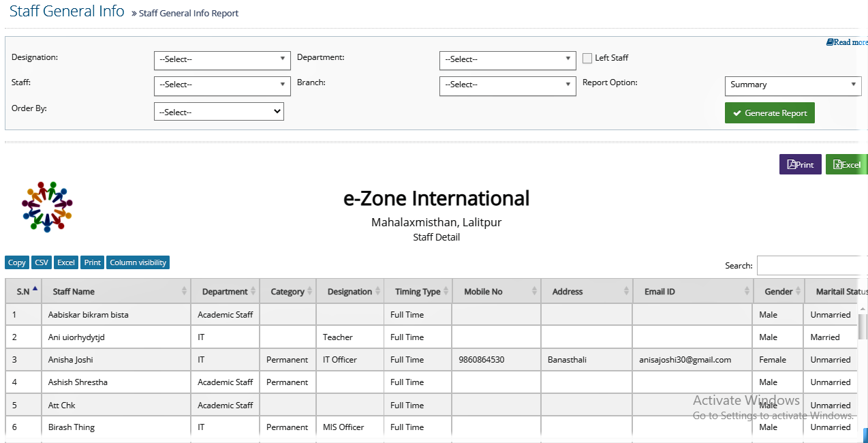This screenshot has width=868, height=443.
Task: Click mobile number 9860864530 cell
Action: pos(497,360)
